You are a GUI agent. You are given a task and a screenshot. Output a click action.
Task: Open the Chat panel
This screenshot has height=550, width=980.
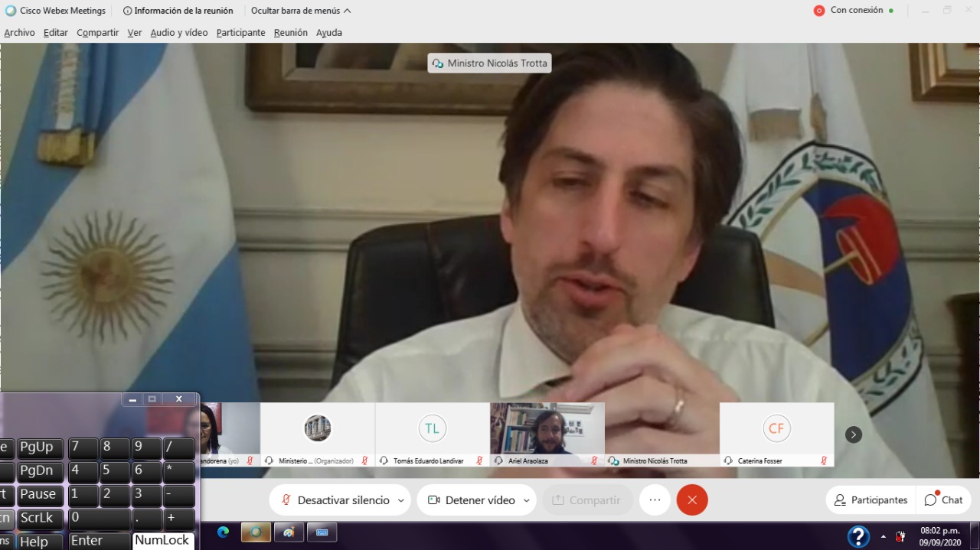[943, 500]
